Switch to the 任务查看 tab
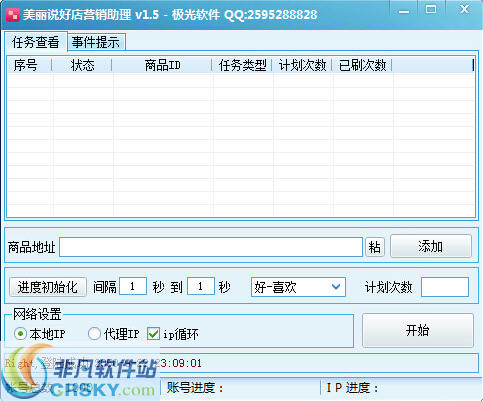 (x=36, y=42)
